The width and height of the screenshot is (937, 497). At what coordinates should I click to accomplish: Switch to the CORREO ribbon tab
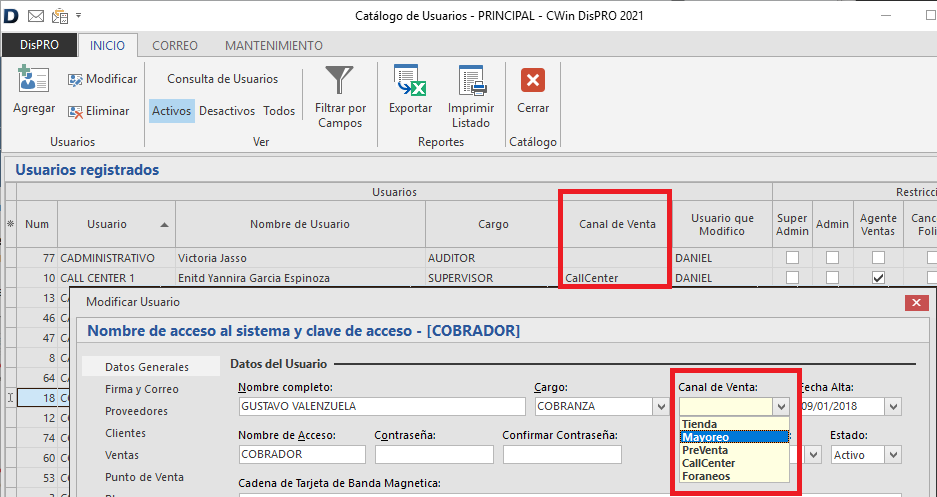coord(174,45)
